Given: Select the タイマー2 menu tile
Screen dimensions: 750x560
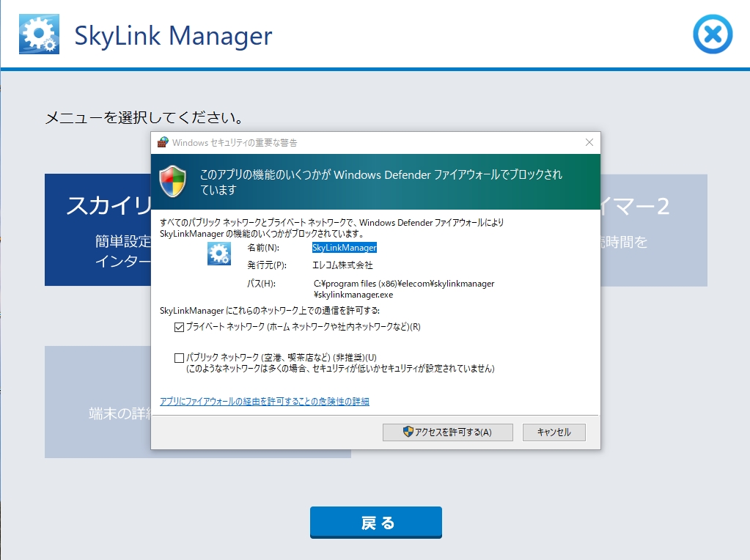Looking at the screenshot, I should tap(653, 229).
